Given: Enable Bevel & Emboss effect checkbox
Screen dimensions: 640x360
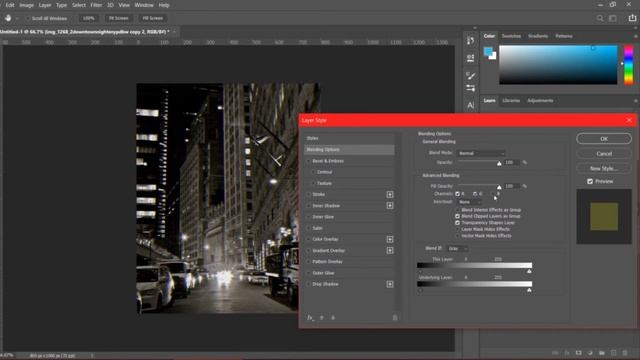Looking at the screenshot, I should point(309,161).
